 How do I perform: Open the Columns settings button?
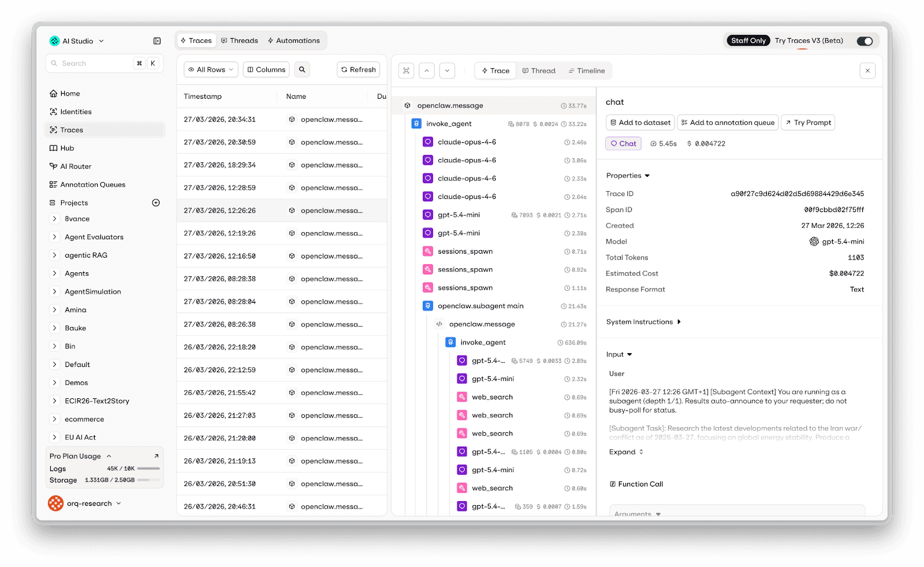(x=266, y=69)
